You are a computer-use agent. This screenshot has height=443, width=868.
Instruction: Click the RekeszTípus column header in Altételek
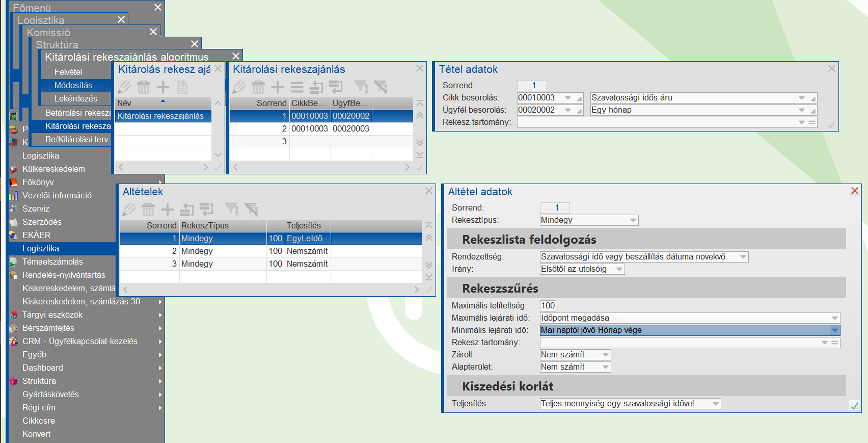tap(223, 226)
